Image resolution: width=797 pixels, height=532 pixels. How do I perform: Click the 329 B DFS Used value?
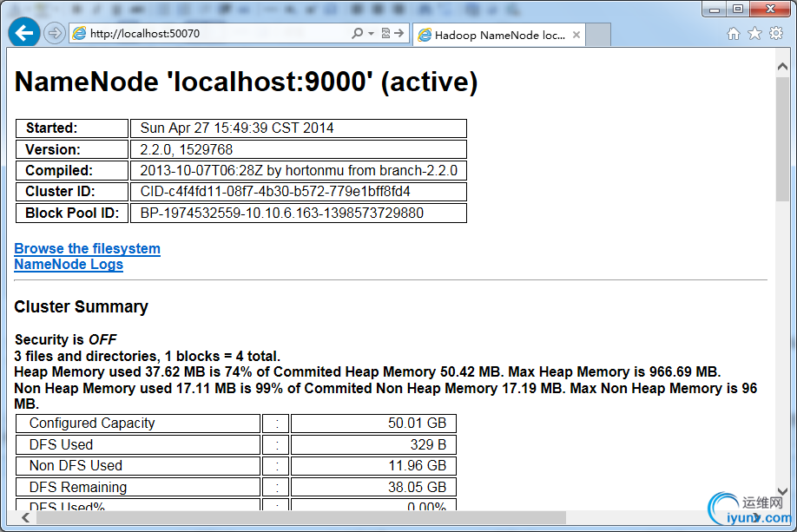coord(373,444)
